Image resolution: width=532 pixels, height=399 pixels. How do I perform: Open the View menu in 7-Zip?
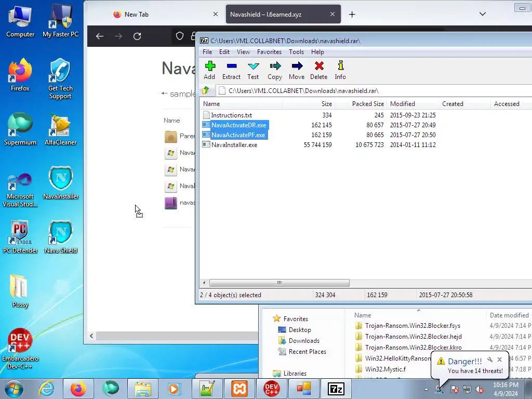(x=243, y=52)
